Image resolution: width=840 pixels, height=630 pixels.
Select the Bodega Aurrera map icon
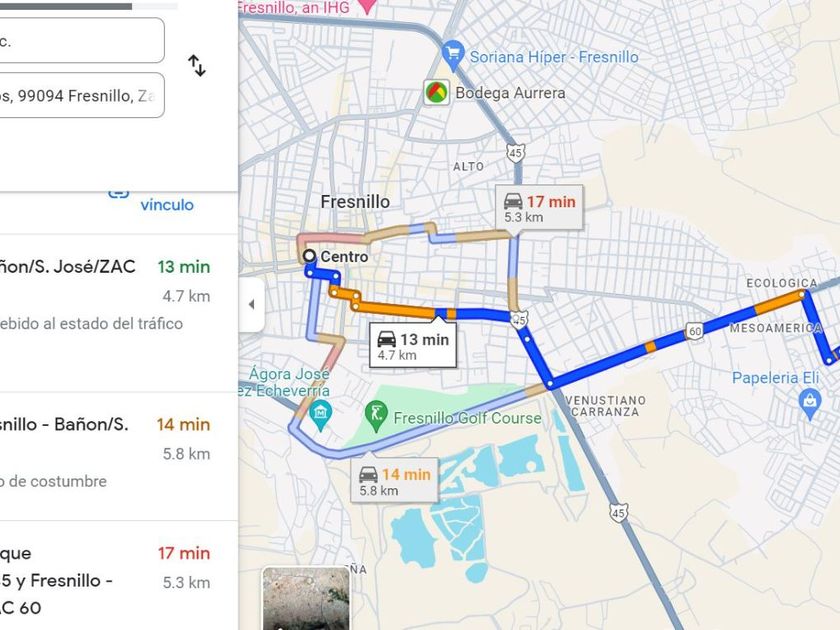pyautogui.click(x=437, y=93)
